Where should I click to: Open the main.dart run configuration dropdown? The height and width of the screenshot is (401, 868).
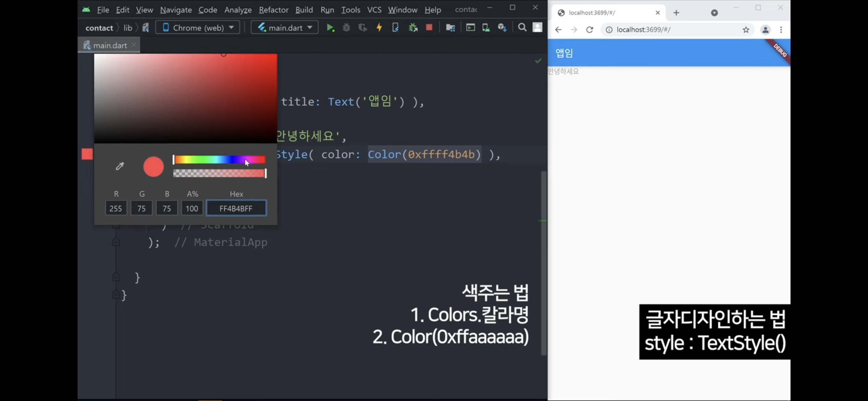click(x=285, y=28)
